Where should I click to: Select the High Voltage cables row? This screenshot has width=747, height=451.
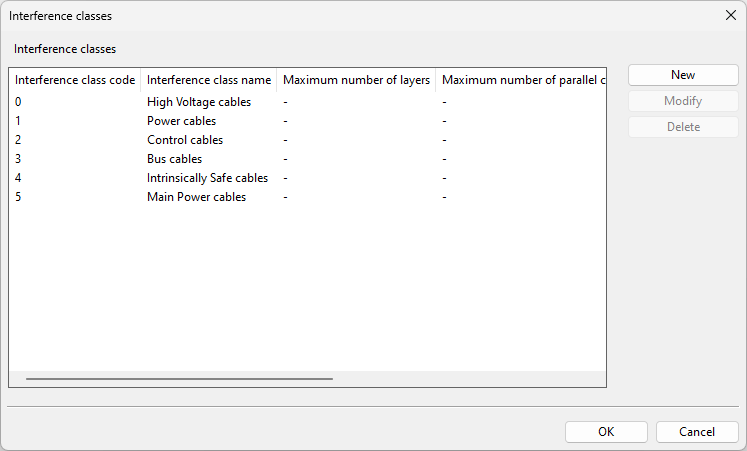[x=199, y=102]
